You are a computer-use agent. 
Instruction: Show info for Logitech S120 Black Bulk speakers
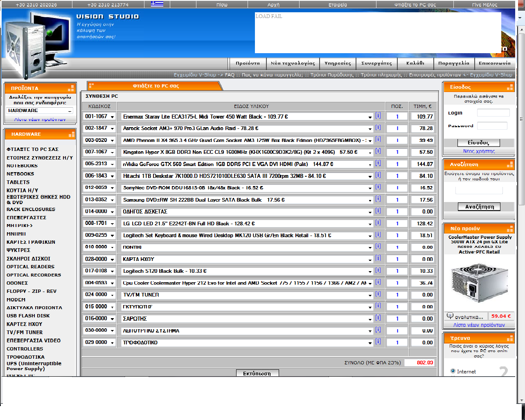pyautogui.click(x=378, y=270)
